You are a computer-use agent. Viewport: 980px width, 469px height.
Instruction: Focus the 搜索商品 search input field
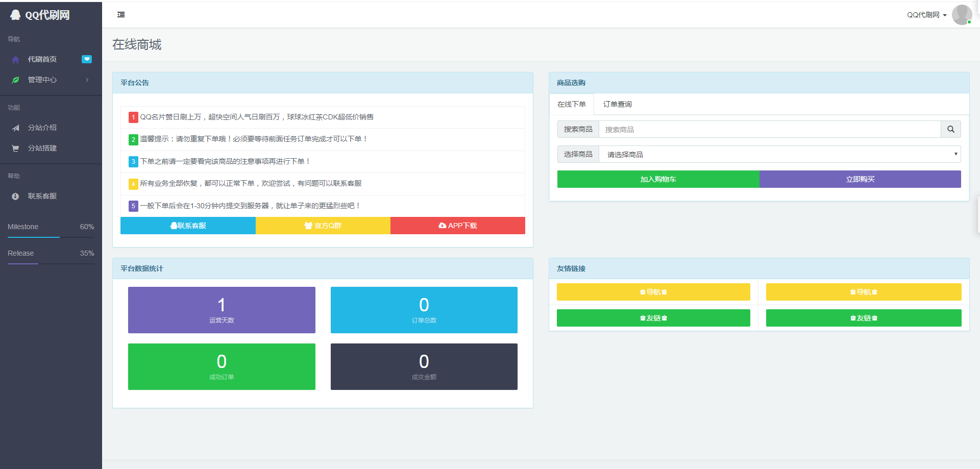(770, 129)
